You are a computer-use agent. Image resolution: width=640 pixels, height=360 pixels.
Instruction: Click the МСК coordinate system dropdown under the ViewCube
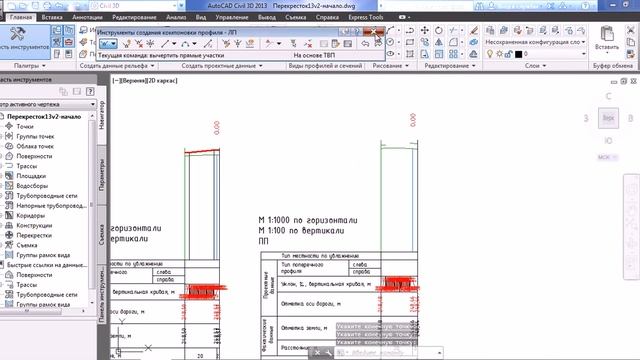607,157
